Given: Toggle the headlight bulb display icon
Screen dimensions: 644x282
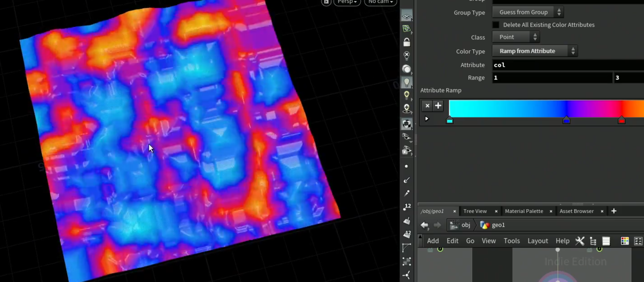Looking at the screenshot, I should (407, 82).
